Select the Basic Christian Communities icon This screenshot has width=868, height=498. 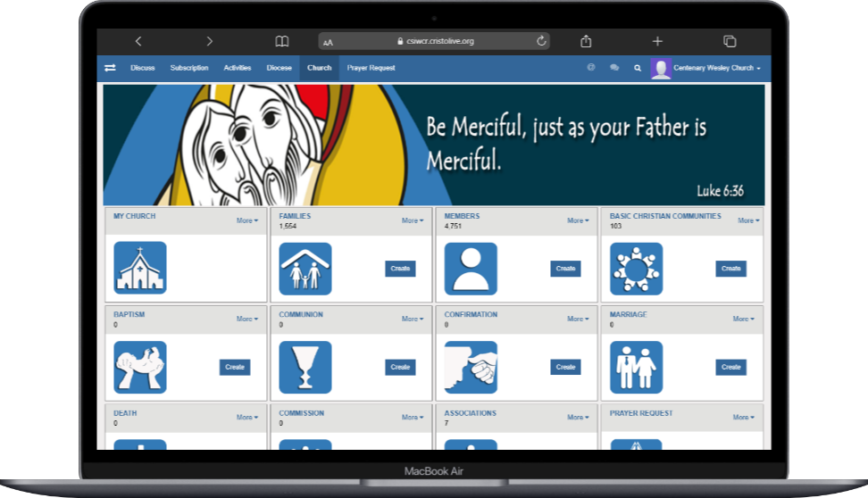pyautogui.click(x=636, y=268)
